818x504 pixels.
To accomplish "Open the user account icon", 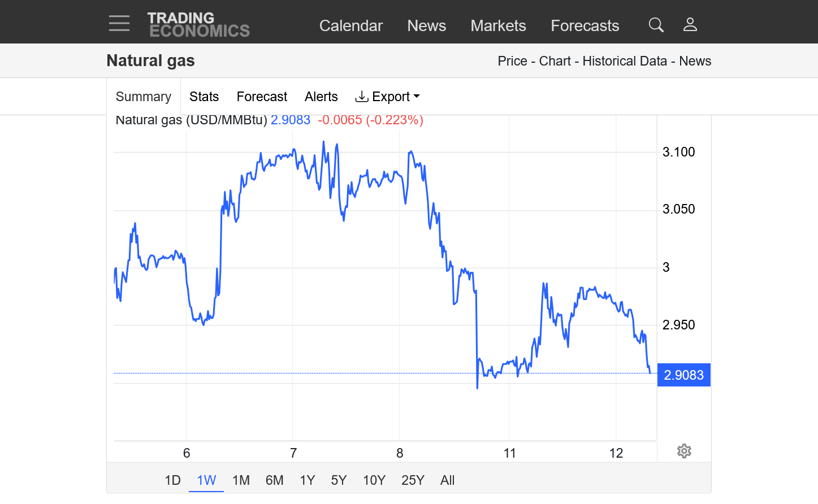I will (x=690, y=24).
